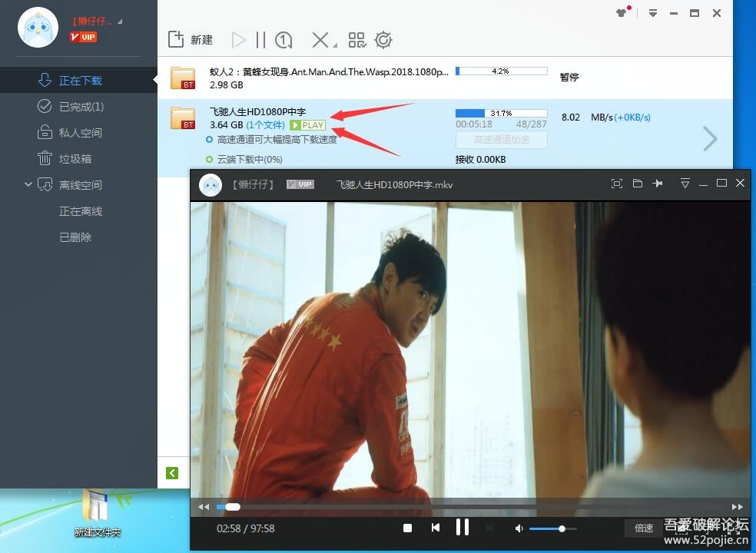Image resolution: width=756 pixels, height=553 pixels.
Task: Click the 新建 new task button
Action: point(190,39)
